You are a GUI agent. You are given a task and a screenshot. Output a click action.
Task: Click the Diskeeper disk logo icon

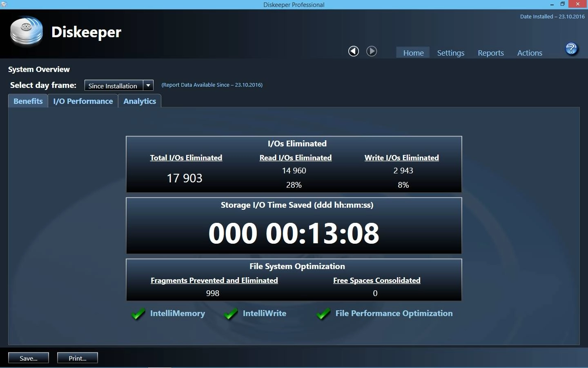point(27,31)
